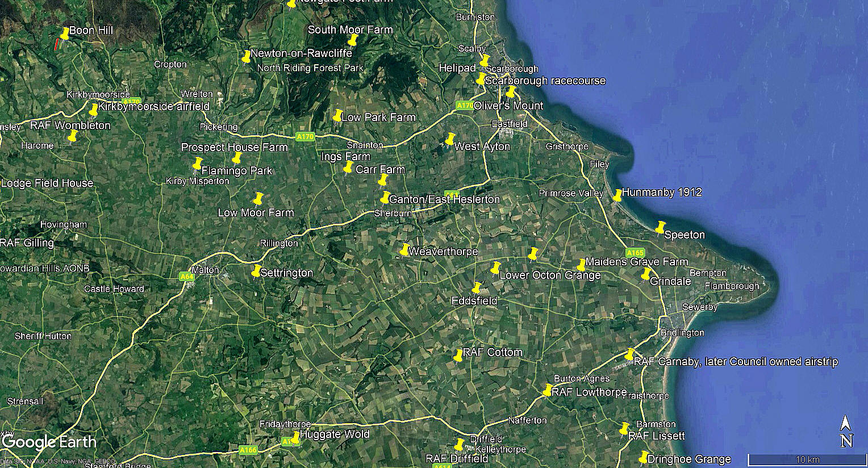Click the Hunmanby 1912 pushpin

tap(617, 195)
